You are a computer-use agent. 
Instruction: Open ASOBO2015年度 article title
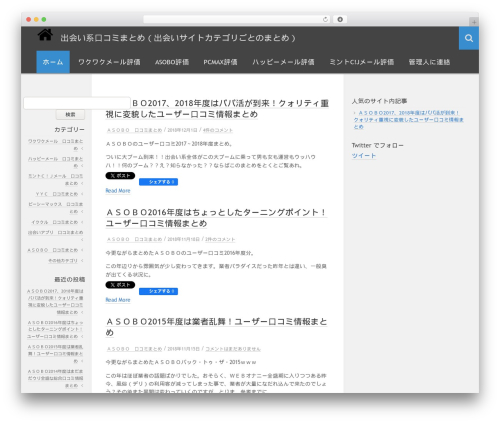(216, 327)
